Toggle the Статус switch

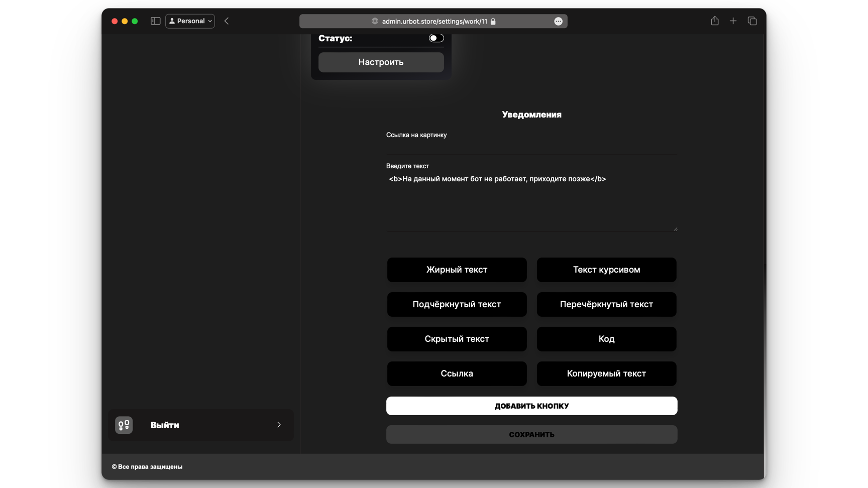436,38
